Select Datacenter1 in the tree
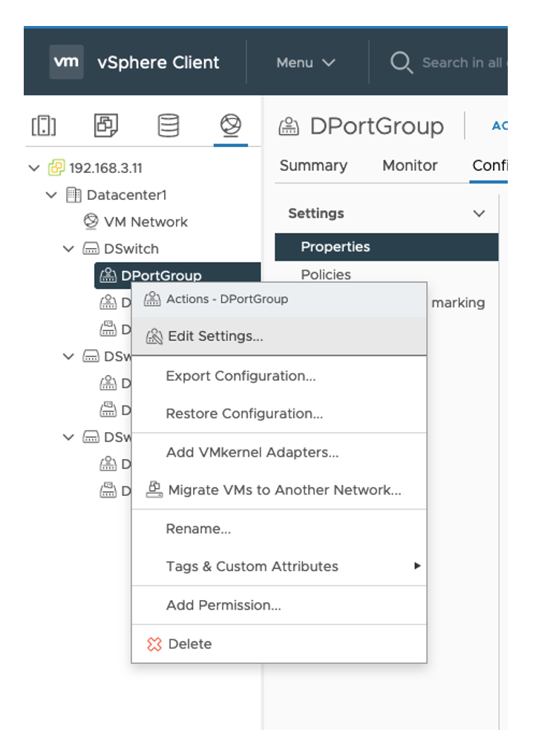This screenshot has height=756, width=533. pyautogui.click(x=126, y=195)
